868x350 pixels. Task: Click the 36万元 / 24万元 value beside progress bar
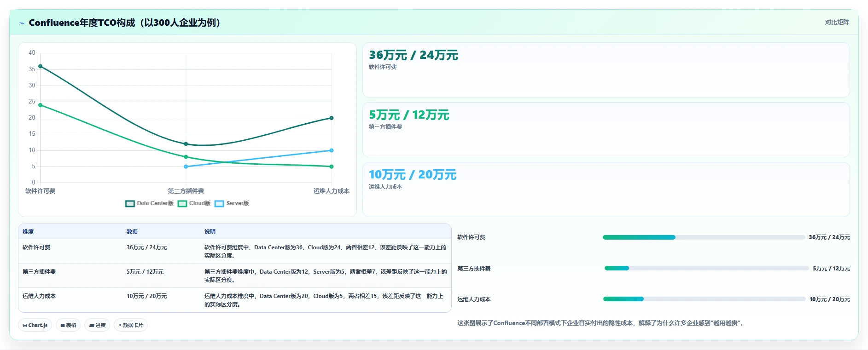829,237
